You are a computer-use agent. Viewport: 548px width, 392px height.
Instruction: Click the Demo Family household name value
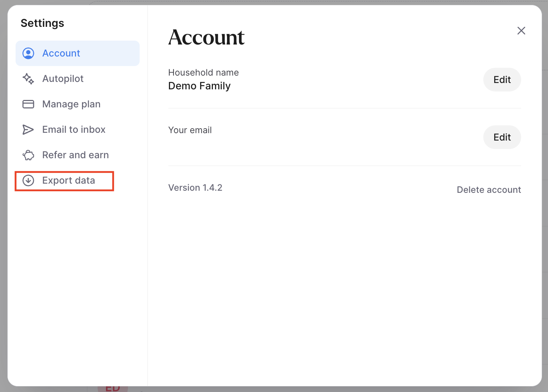(199, 86)
